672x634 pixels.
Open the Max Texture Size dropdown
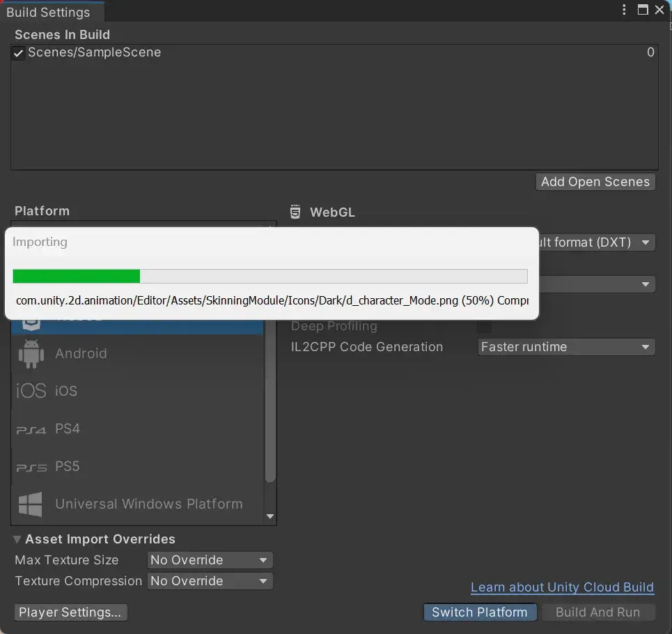(210, 560)
